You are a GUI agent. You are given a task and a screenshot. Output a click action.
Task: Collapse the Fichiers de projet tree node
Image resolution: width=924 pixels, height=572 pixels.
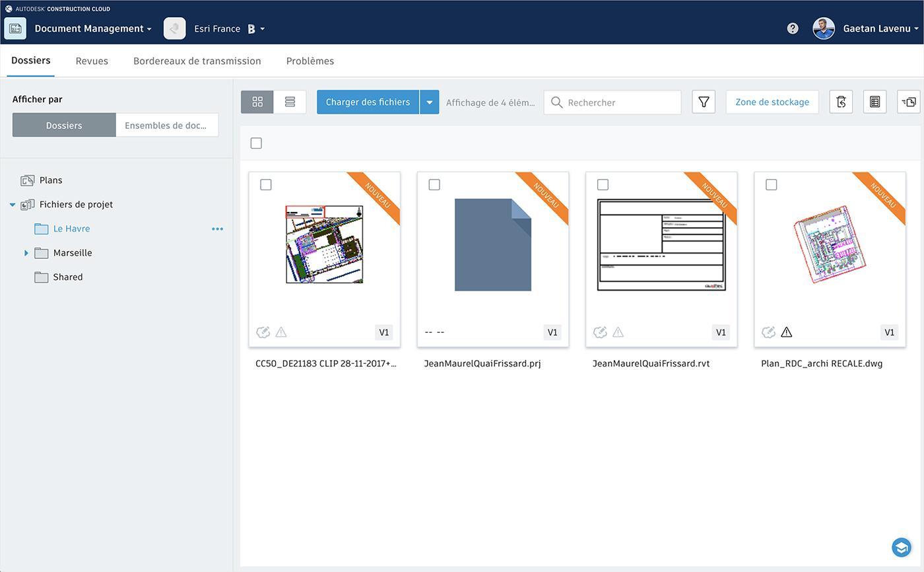point(13,205)
